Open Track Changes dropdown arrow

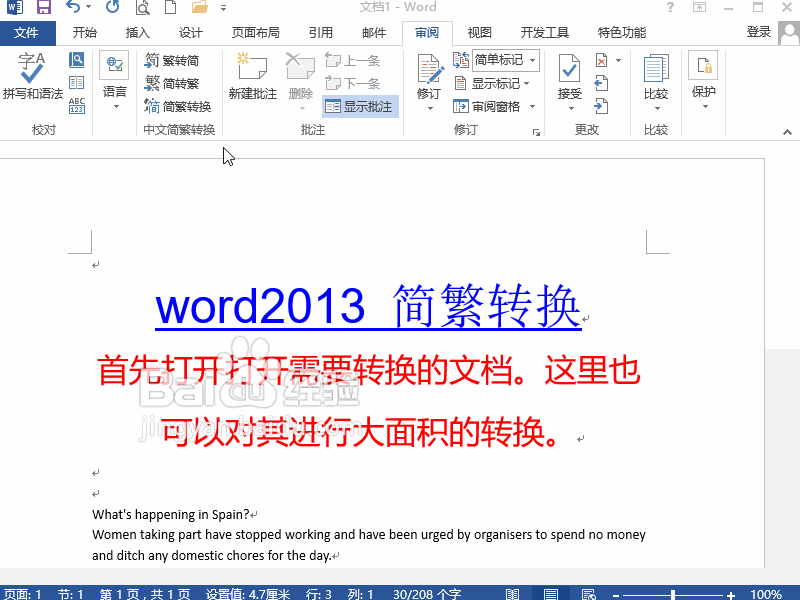[x=430, y=108]
